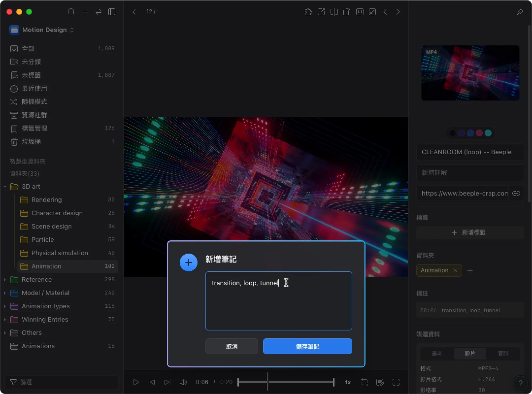Screen dimensions: 532x394
Task: Open the Motion Design library switcher
Action: pyautogui.click(x=42, y=30)
